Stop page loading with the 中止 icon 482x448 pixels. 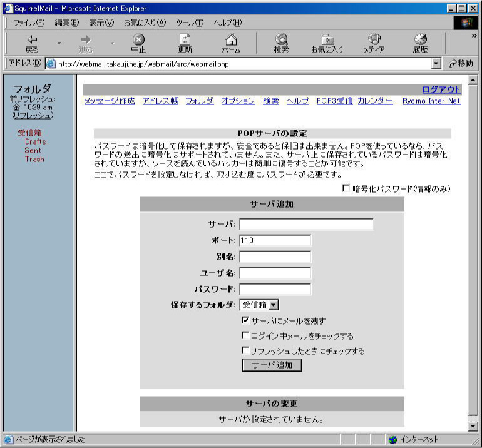tap(138, 44)
